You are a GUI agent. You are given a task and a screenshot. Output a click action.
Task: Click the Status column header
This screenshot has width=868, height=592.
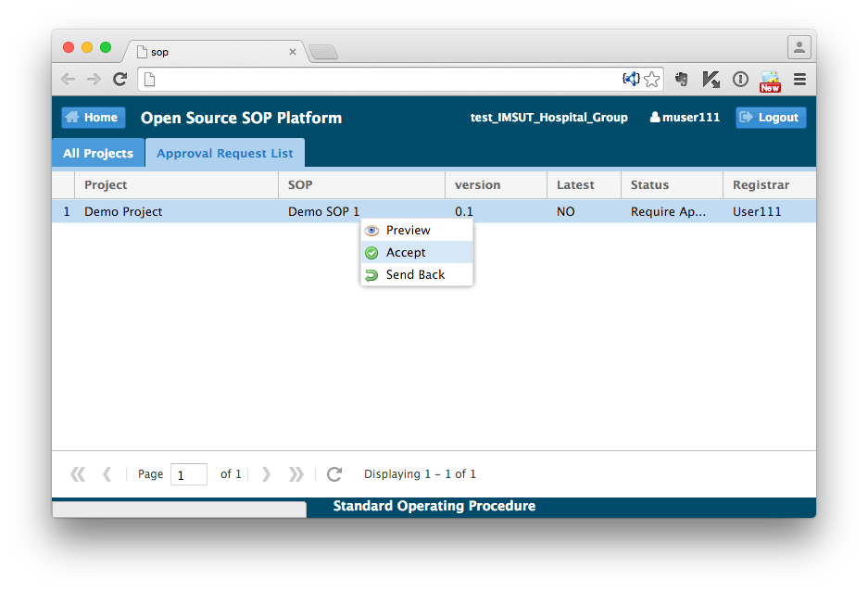[x=672, y=185]
